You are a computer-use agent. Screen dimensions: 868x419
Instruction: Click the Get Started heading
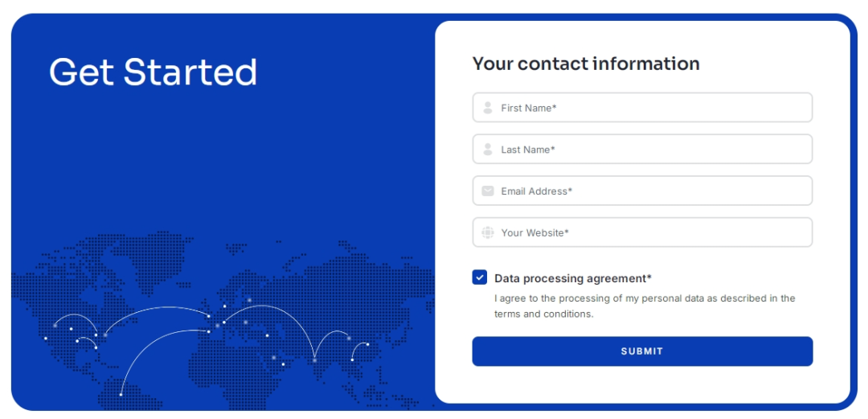(153, 72)
